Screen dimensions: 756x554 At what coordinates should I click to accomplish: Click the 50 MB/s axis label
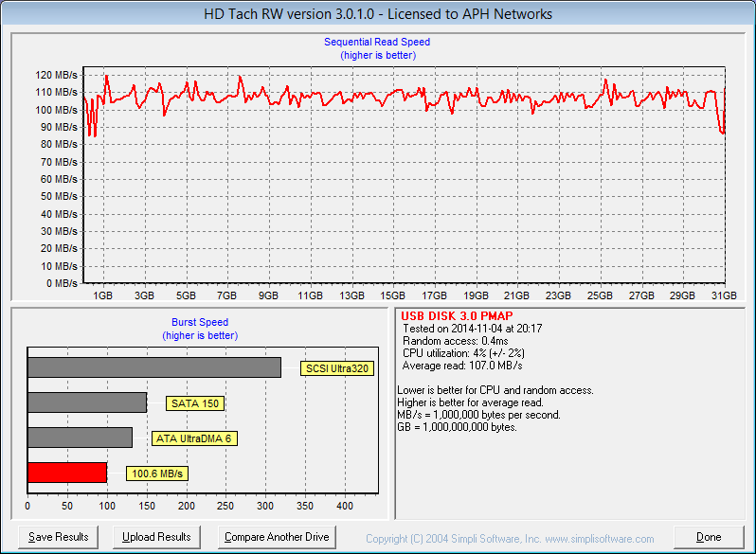click(59, 196)
